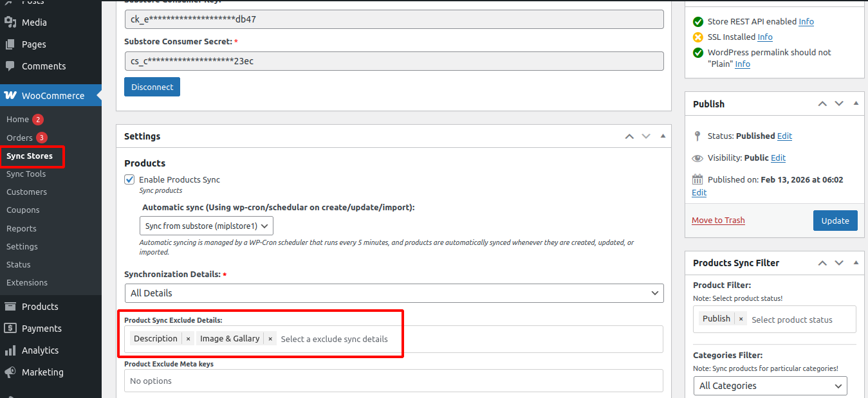Click the WooCommerce logo icon

(x=10, y=95)
